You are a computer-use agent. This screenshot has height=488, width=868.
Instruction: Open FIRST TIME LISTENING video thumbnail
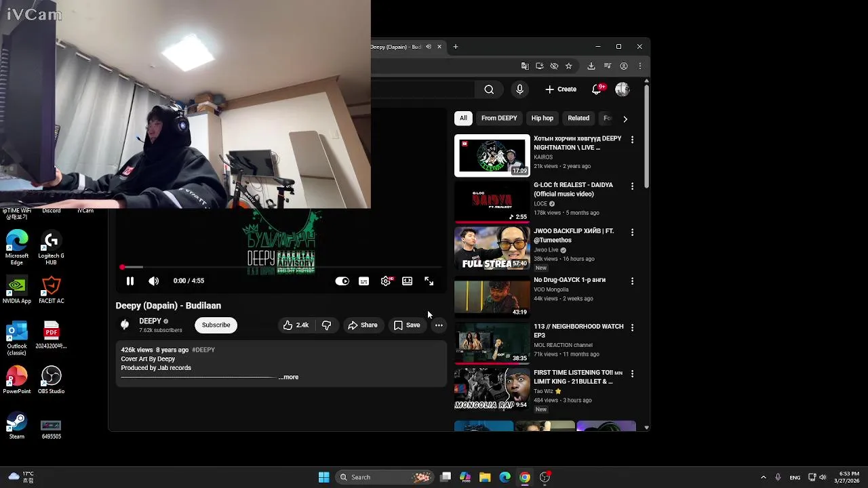(492, 389)
